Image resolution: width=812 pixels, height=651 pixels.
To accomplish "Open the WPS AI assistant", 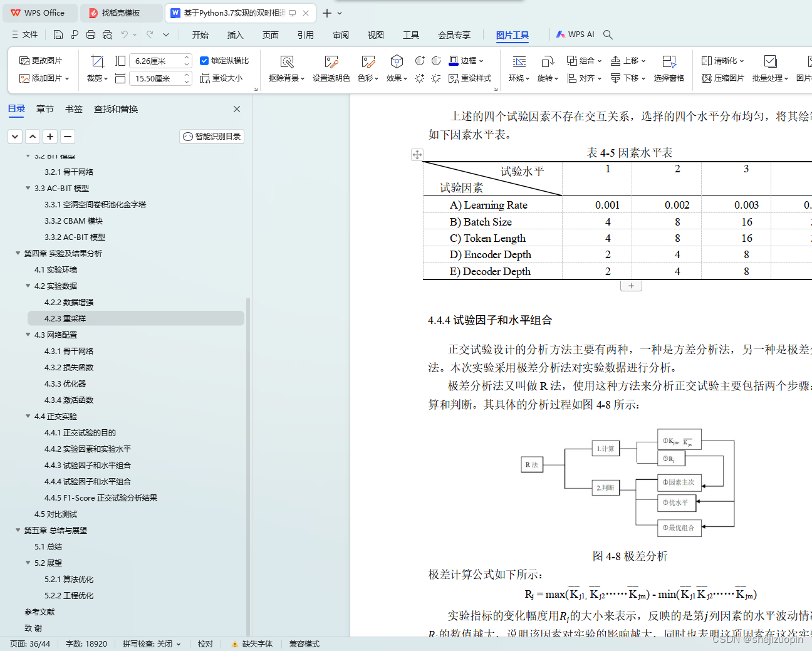I will tap(575, 34).
